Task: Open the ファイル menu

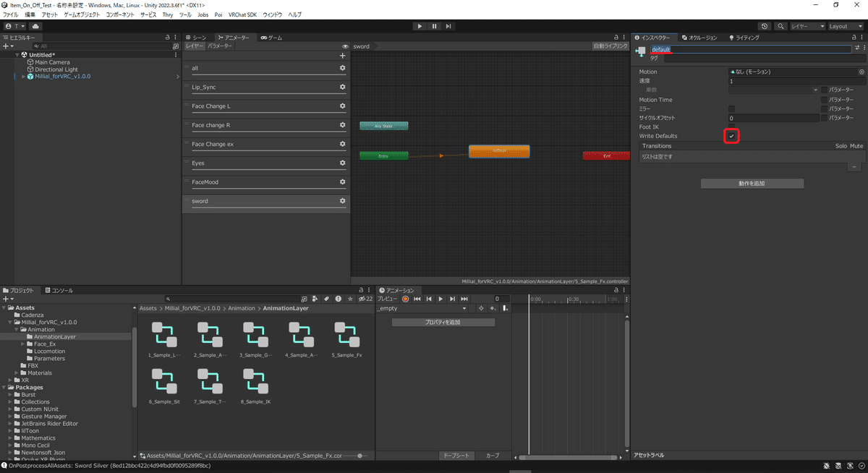Action: point(11,14)
